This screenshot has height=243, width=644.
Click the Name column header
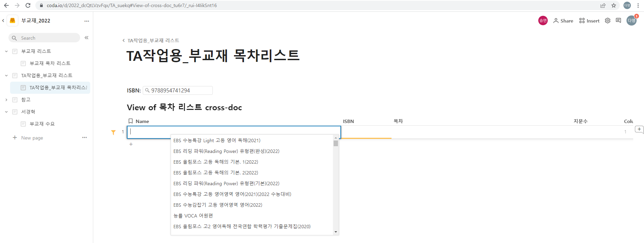[x=142, y=121]
